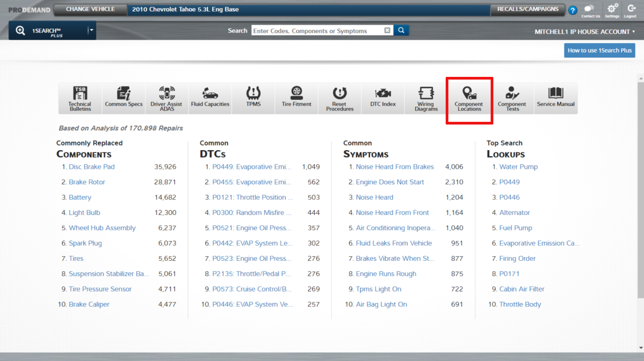
Task: Click the blue help question mark icon
Action: (572, 10)
